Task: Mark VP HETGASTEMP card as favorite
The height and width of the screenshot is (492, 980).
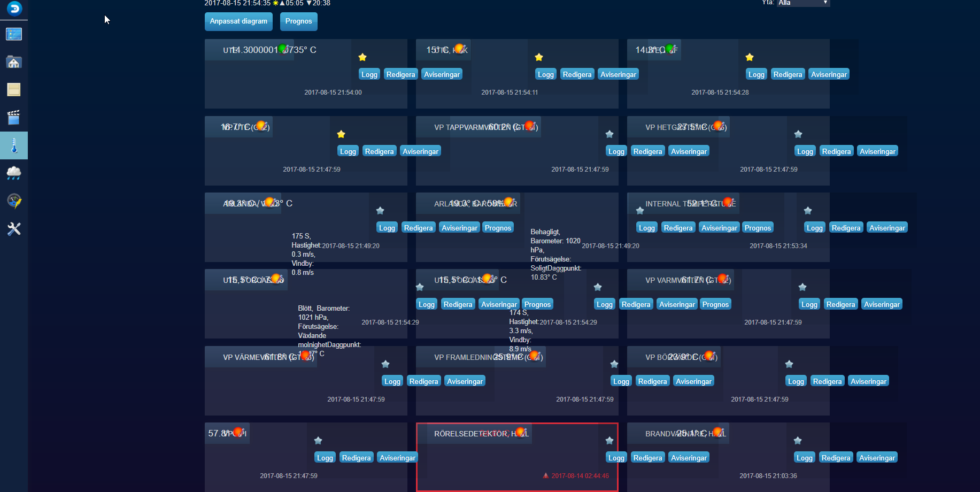Action: [x=798, y=134]
